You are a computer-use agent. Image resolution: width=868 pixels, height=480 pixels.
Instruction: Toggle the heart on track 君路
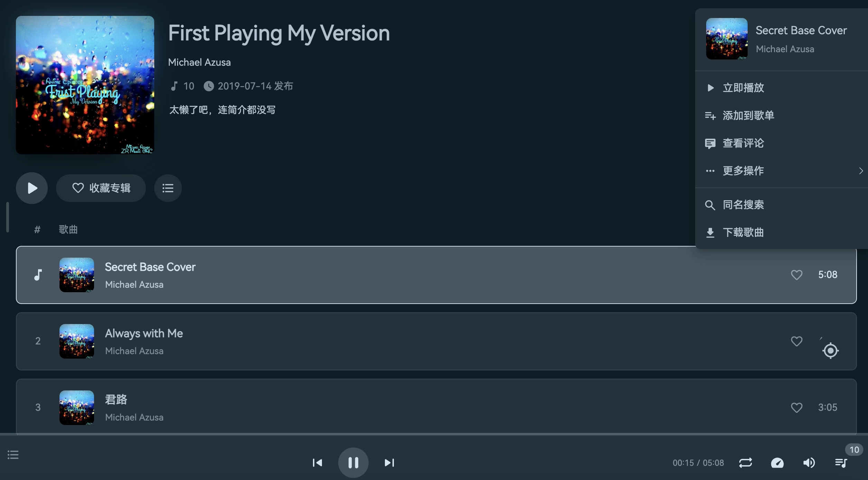tap(796, 408)
